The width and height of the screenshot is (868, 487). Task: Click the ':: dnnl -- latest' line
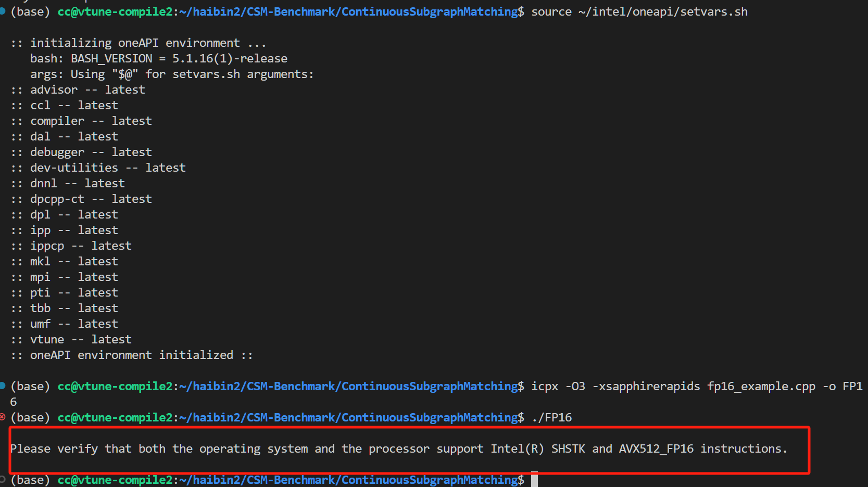click(x=68, y=183)
